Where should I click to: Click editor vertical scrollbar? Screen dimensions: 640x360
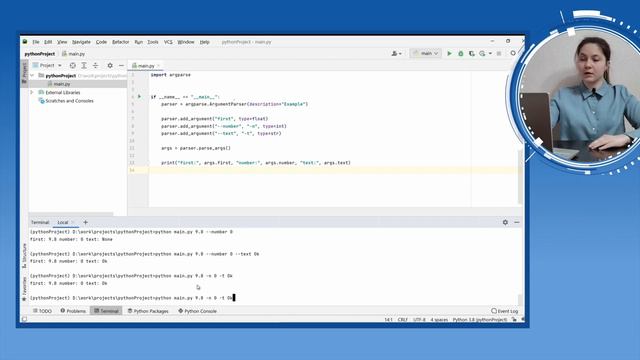coord(520,176)
